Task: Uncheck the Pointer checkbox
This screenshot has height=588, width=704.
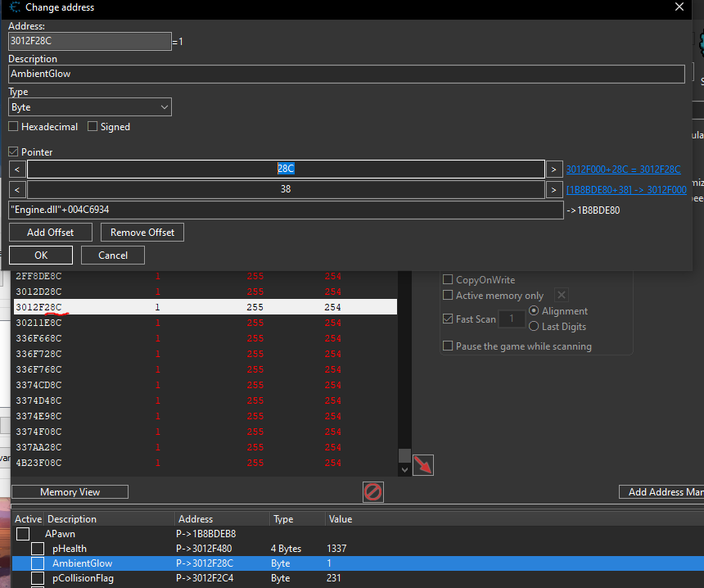Action: click(x=13, y=152)
